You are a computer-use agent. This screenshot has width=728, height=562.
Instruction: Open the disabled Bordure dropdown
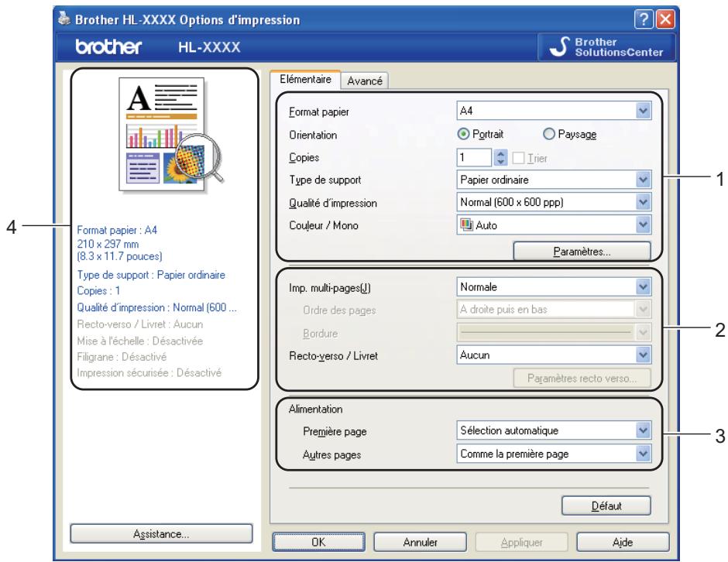point(554,332)
